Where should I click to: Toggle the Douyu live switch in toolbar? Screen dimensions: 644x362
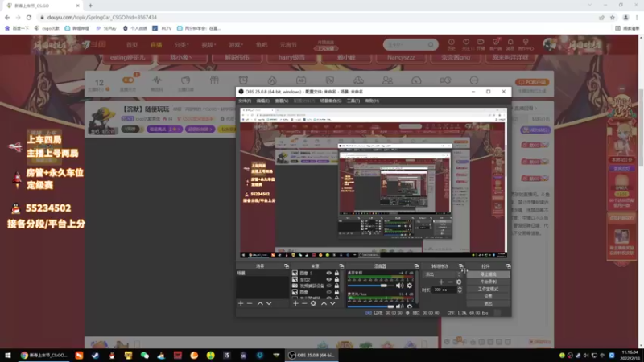tap(128, 80)
